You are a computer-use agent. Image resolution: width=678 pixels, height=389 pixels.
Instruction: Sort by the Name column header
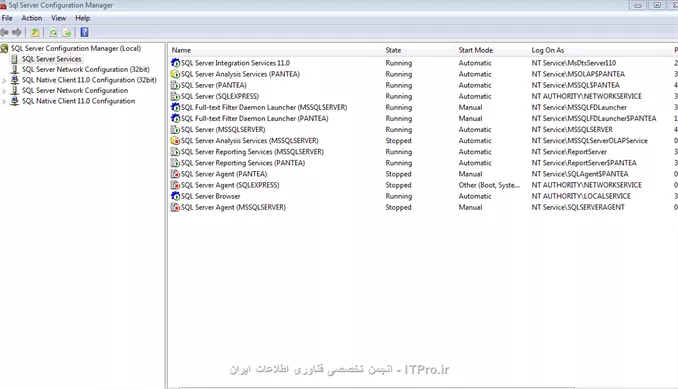click(x=275, y=50)
